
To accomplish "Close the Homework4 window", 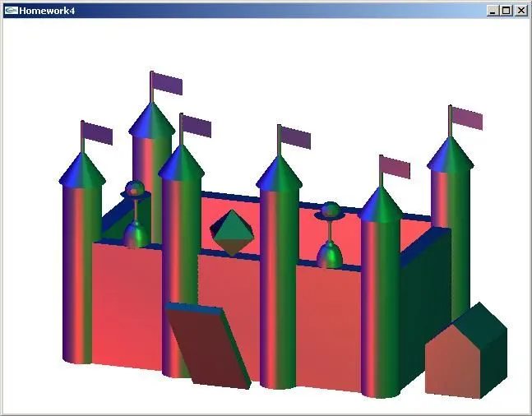I will pos(520,10).
